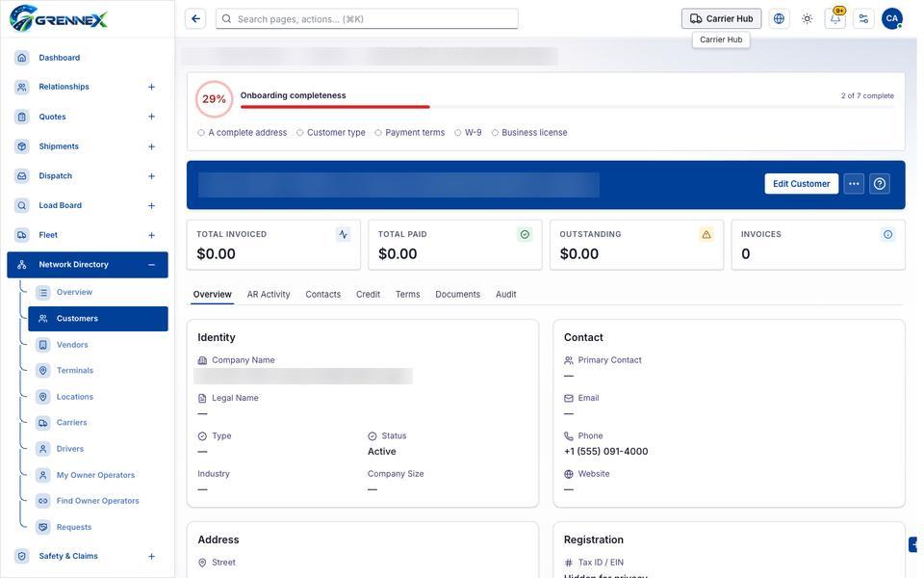Expand the Shipments menu

tap(151, 146)
